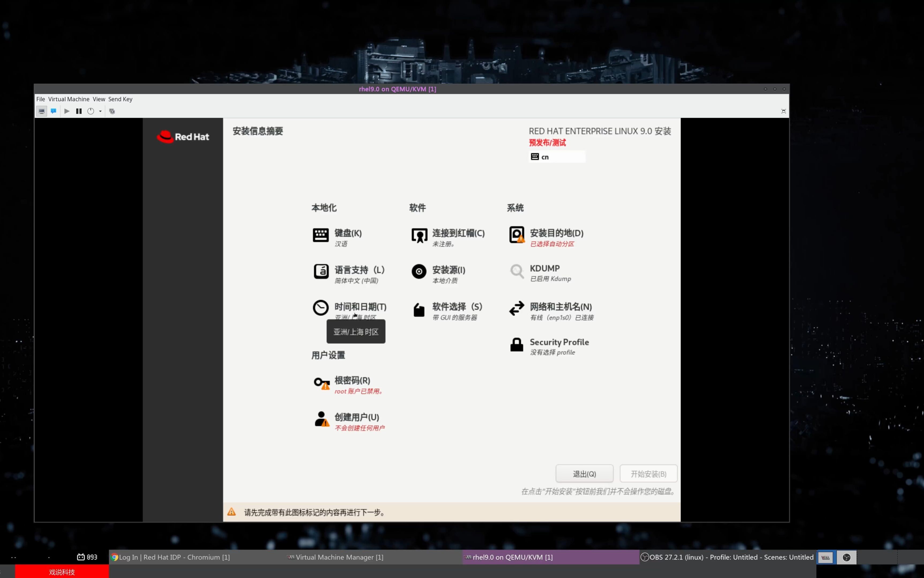This screenshot has width=924, height=578.
Task: Pause the virtual machine
Action: [79, 111]
